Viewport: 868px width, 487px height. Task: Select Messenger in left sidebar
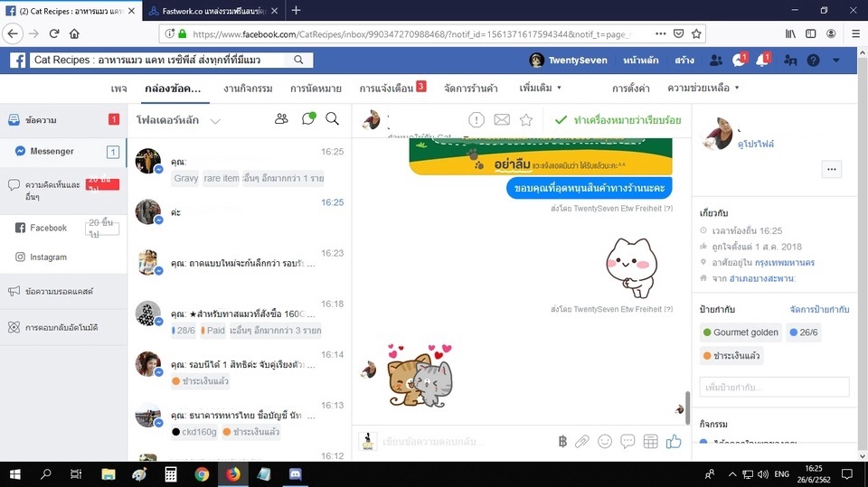coord(63,151)
